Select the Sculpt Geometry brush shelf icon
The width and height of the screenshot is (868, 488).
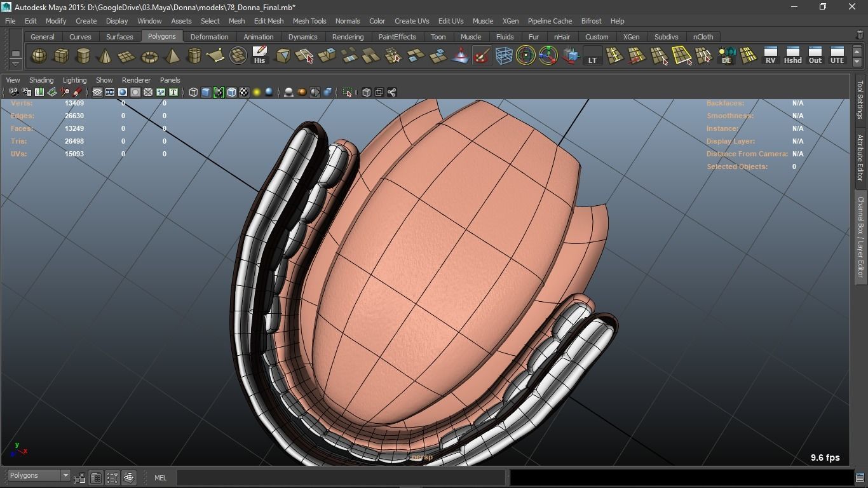coord(482,56)
